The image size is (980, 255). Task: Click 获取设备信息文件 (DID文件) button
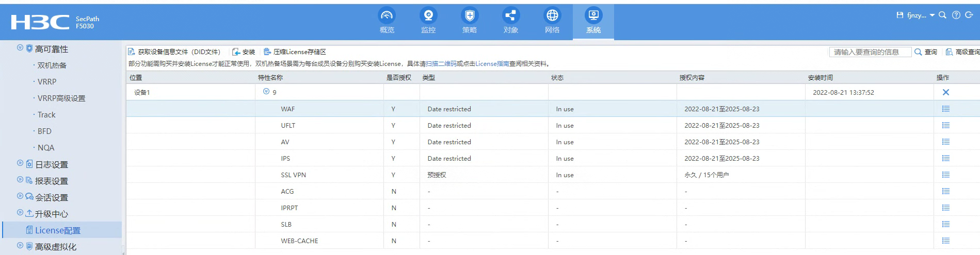click(174, 52)
